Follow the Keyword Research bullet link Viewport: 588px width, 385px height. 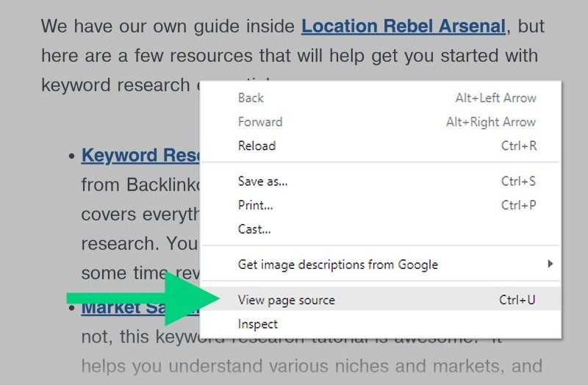[140, 156]
